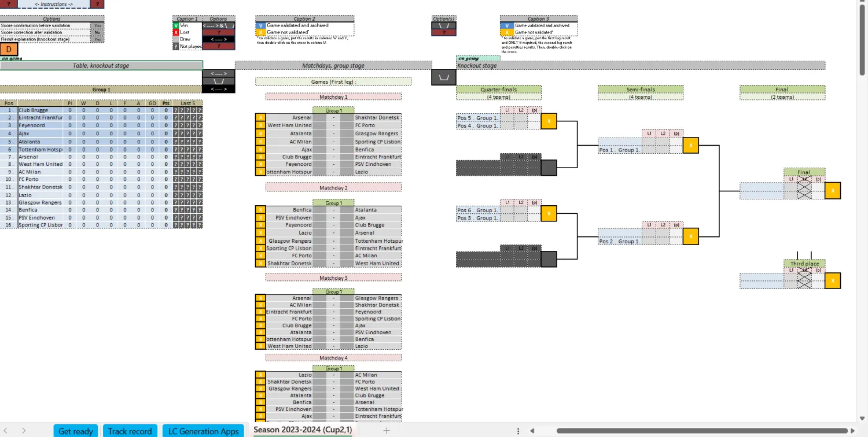Click Arsenal home score cell in Matchday 1

320,117
